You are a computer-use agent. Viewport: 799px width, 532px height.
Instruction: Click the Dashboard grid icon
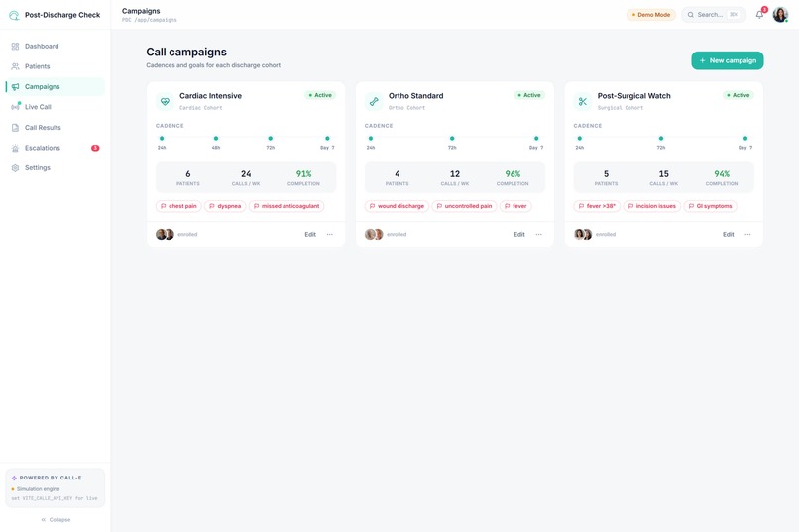coord(15,46)
